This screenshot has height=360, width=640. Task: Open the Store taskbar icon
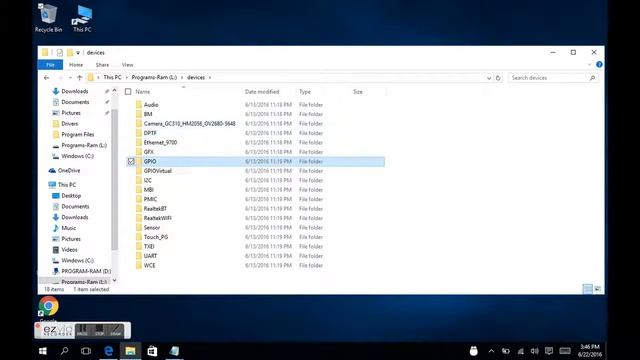152,351
